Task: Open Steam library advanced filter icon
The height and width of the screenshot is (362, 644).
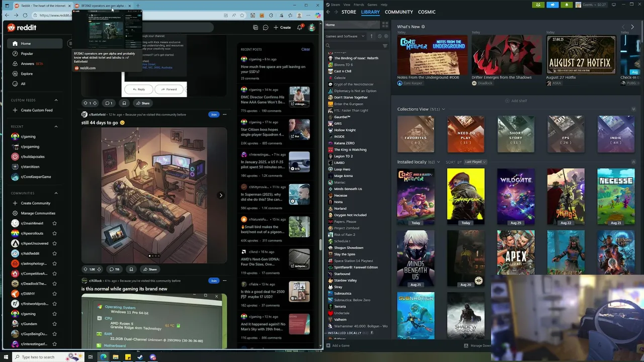Action: [385, 46]
